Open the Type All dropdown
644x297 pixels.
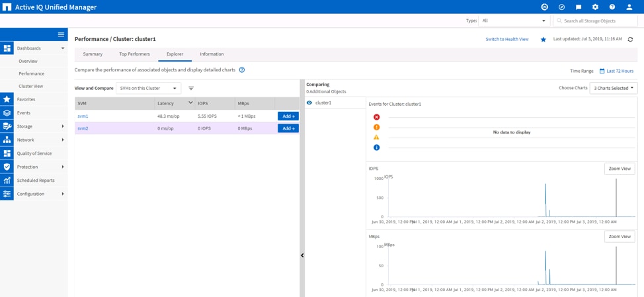pos(514,21)
